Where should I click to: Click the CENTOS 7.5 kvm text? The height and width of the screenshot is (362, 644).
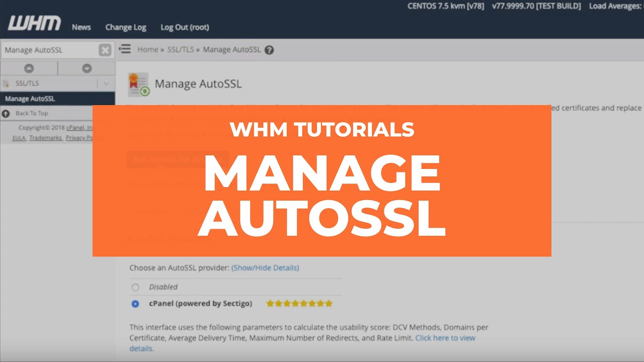446,6
